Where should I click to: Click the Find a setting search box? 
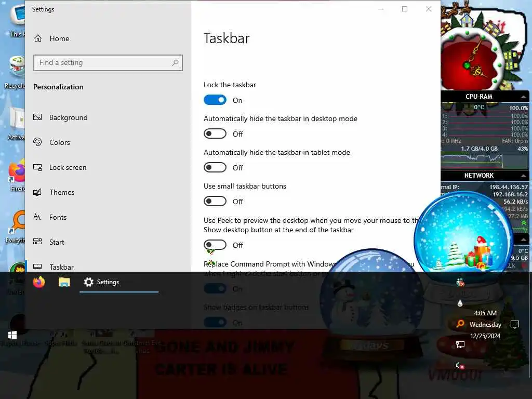108,63
